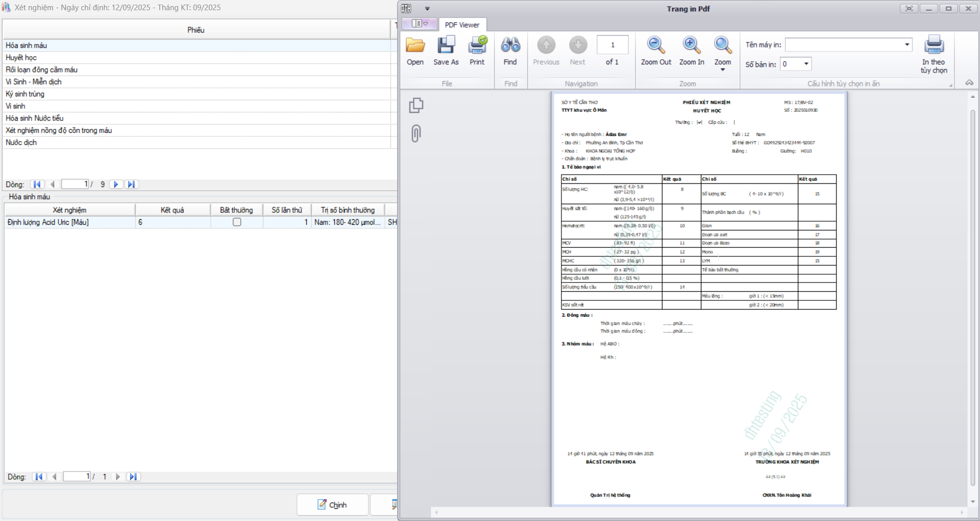The image size is (980, 521).
Task: Select the Hóa sinh Nước tiểu row
Action: pos(197,119)
